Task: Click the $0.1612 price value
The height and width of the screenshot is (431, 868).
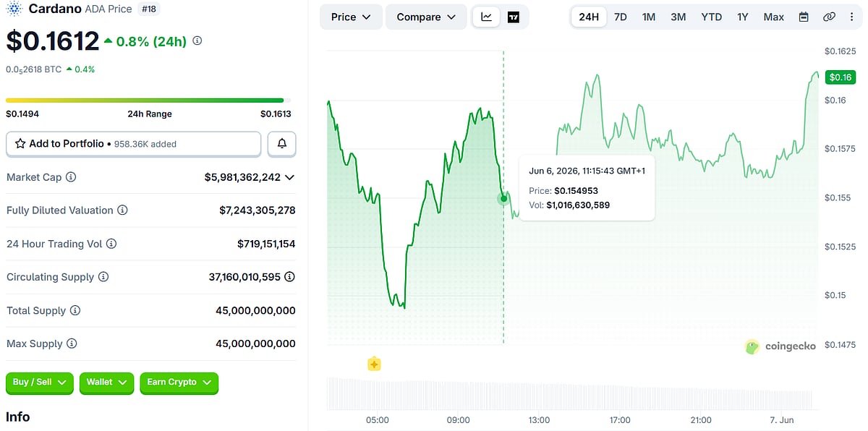Action: pyautogui.click(x=52, y=41)
